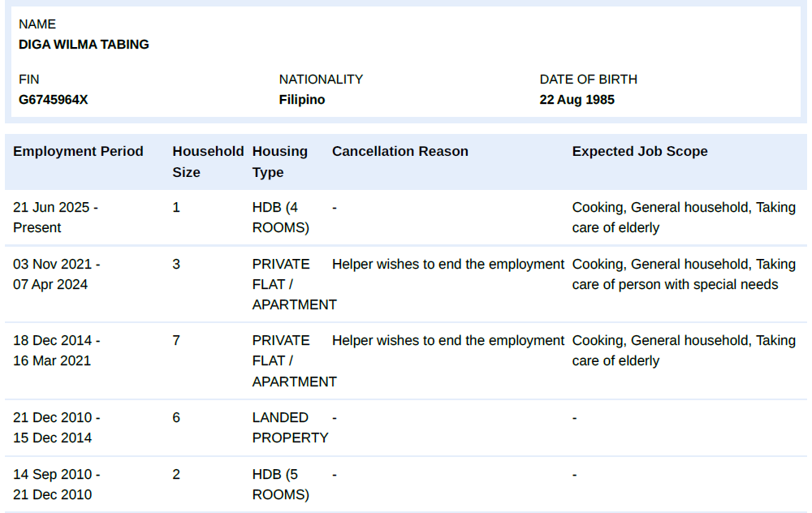Click the 18 Dec 2014 employment period

pyautogui.click(x=56, y=351)
